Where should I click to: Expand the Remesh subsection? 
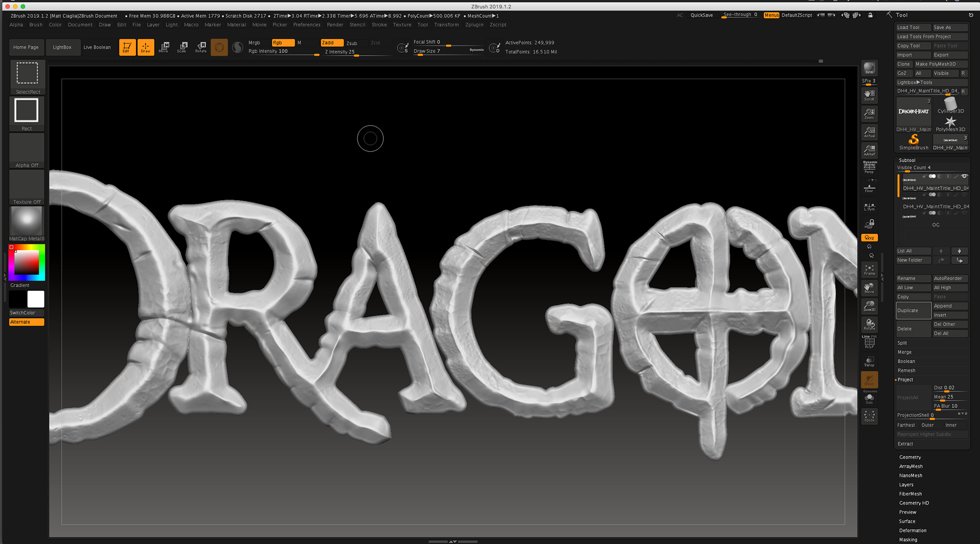[x=906, y=370]
